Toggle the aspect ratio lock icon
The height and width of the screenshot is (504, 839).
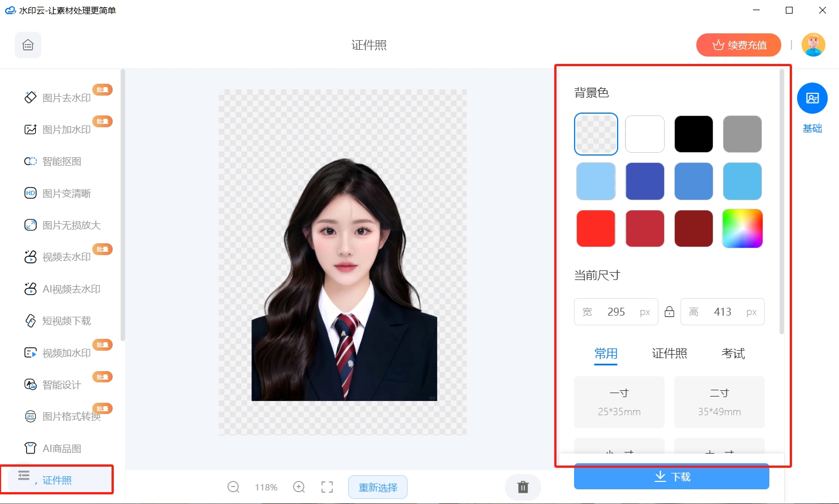pyautogui.click(x=669, y=312)
